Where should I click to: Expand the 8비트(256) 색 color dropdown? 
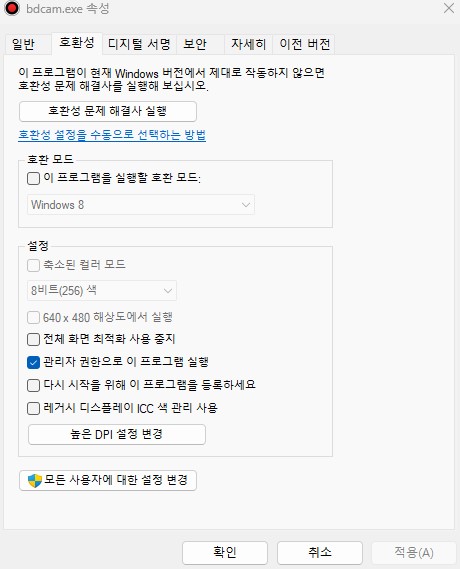tap(102, 291)
